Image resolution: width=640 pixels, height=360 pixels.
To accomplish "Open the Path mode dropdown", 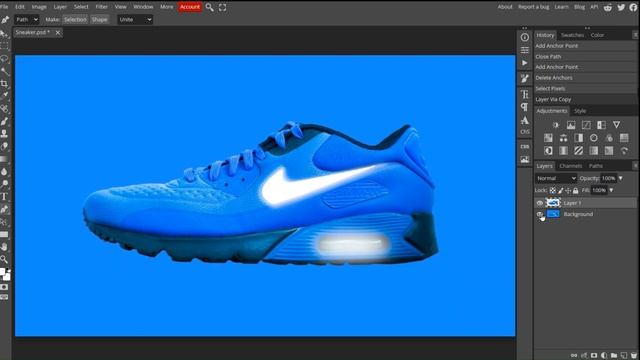I will pyautogui.click(x=27, y=20).
